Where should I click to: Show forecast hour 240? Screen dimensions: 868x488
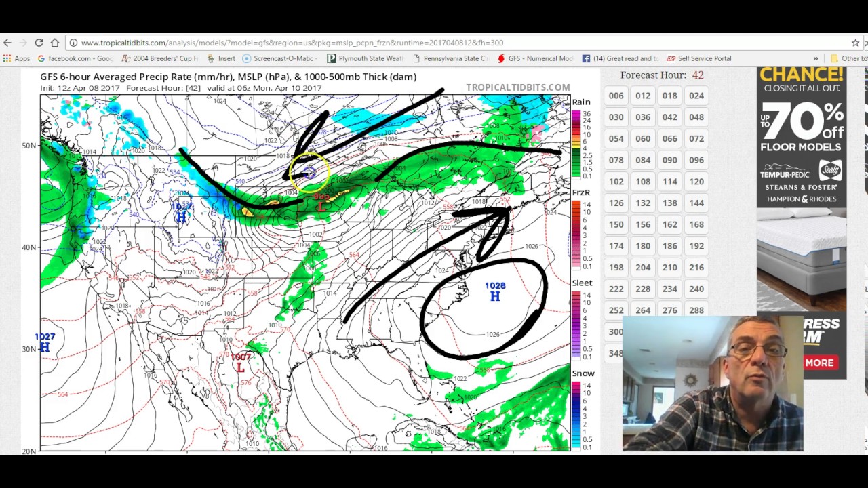click(x=696, y=289)
